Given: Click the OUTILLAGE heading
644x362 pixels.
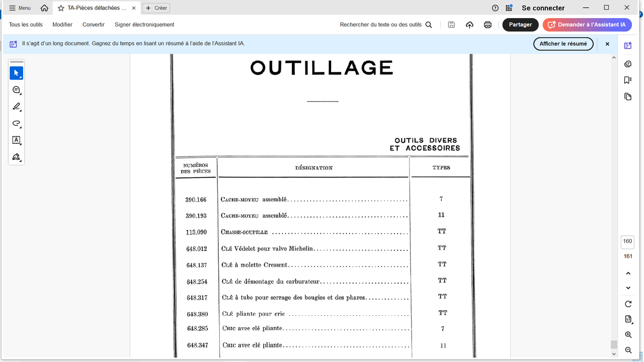Looking at the screenshot, I should tap(322, 67).
